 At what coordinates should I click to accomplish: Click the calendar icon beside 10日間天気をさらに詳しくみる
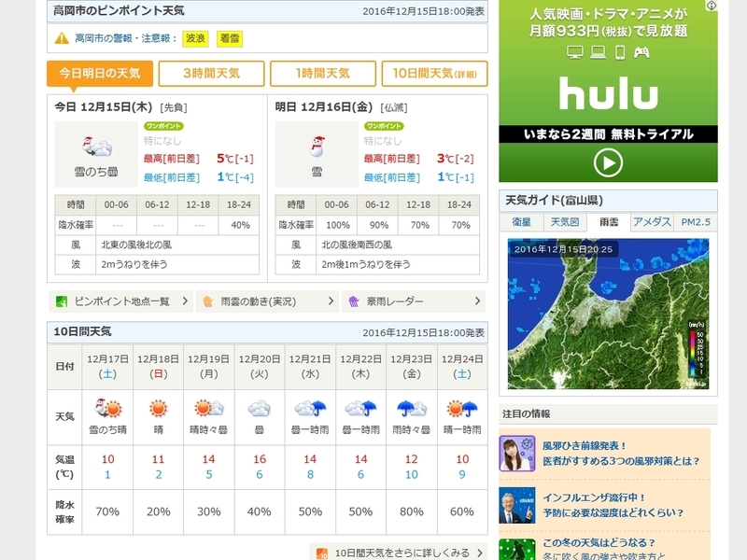point(322,553)
